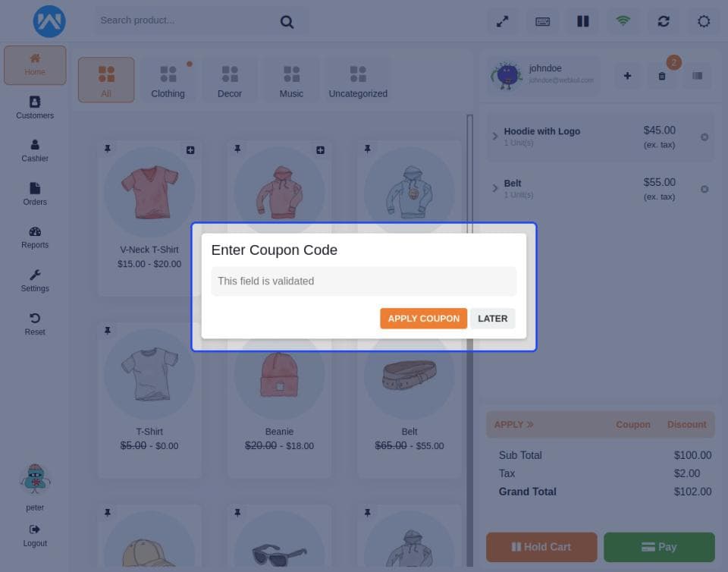Click the Grand Total amount $102.00
The width and height of the screenshot is (728, 572).
(692, 492)
